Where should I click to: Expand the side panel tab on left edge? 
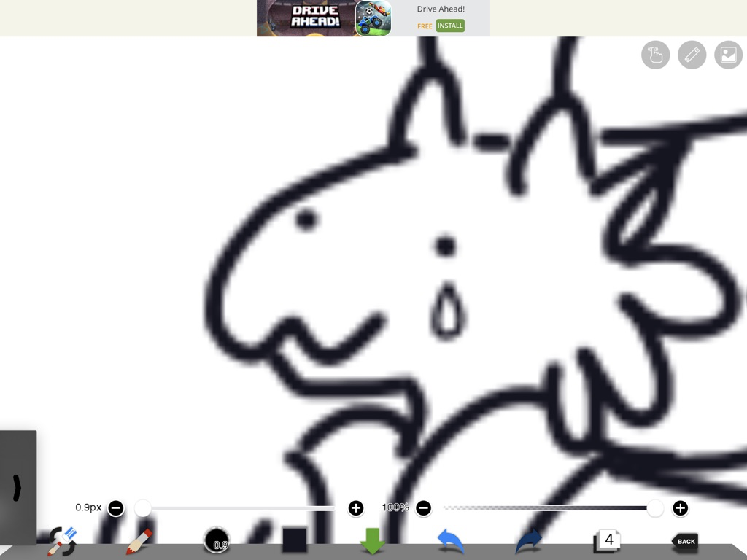[x=18, y=487]
